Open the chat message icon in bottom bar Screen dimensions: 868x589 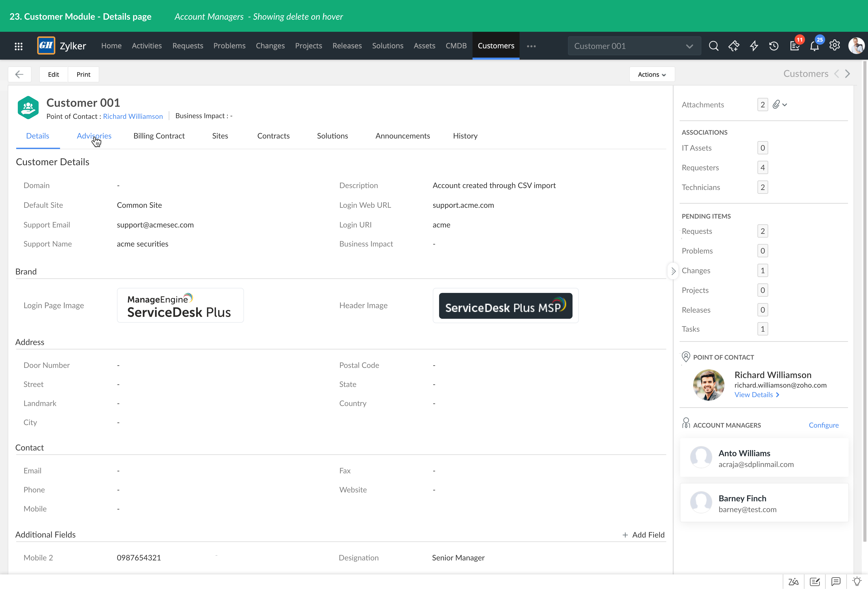(836, 582)
